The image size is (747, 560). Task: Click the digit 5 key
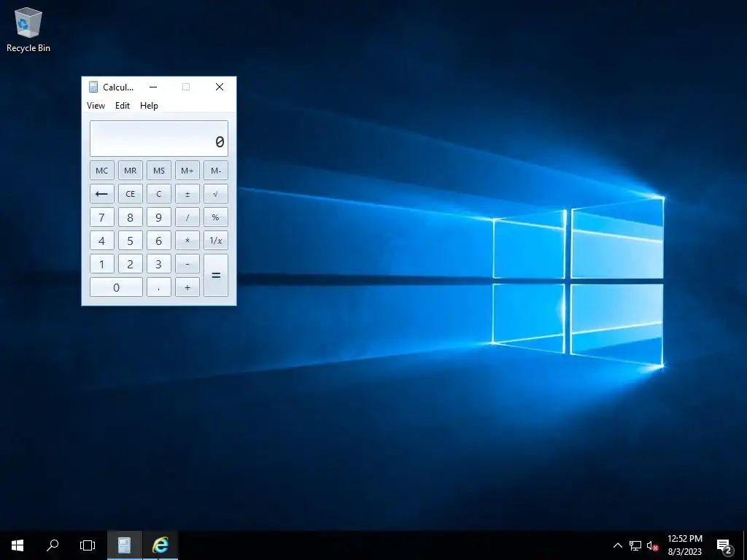coord(130,241)
